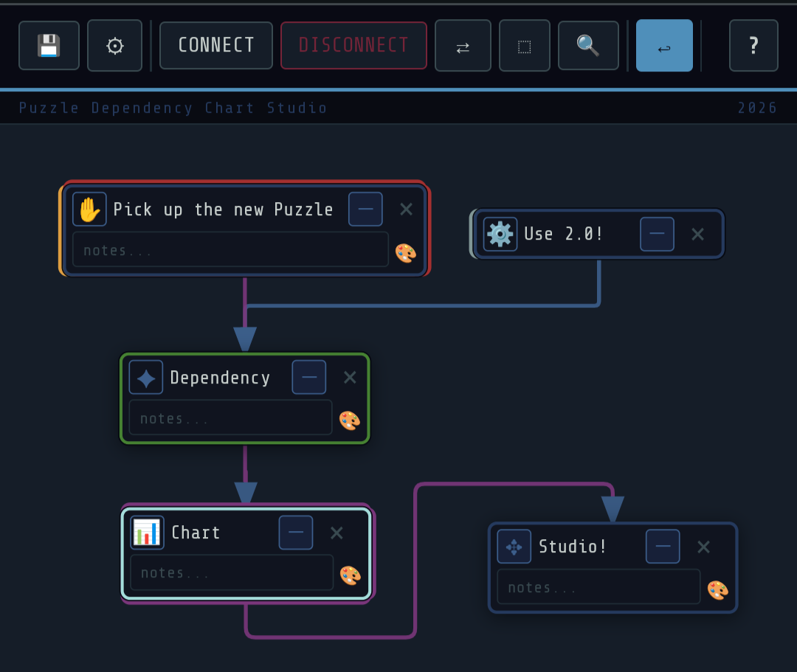Click the notes field in Chart node
This screenshot has width=797, height=672.
coord(232,572)
